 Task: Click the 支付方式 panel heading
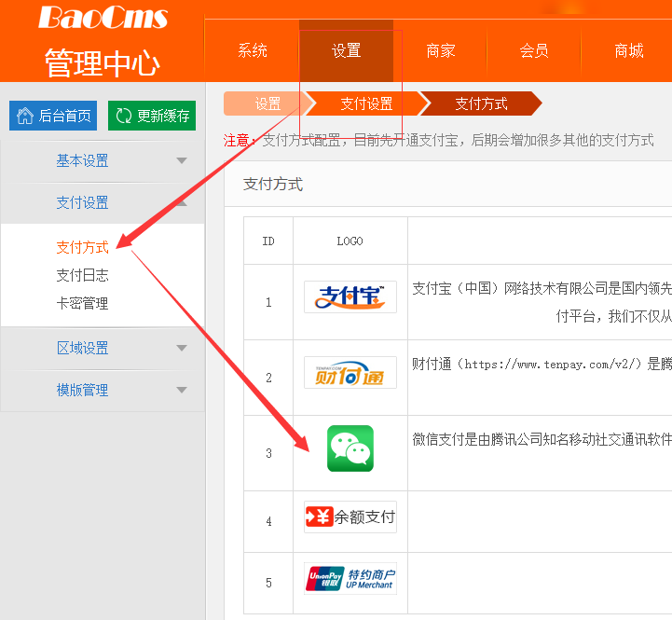(273, 185)
